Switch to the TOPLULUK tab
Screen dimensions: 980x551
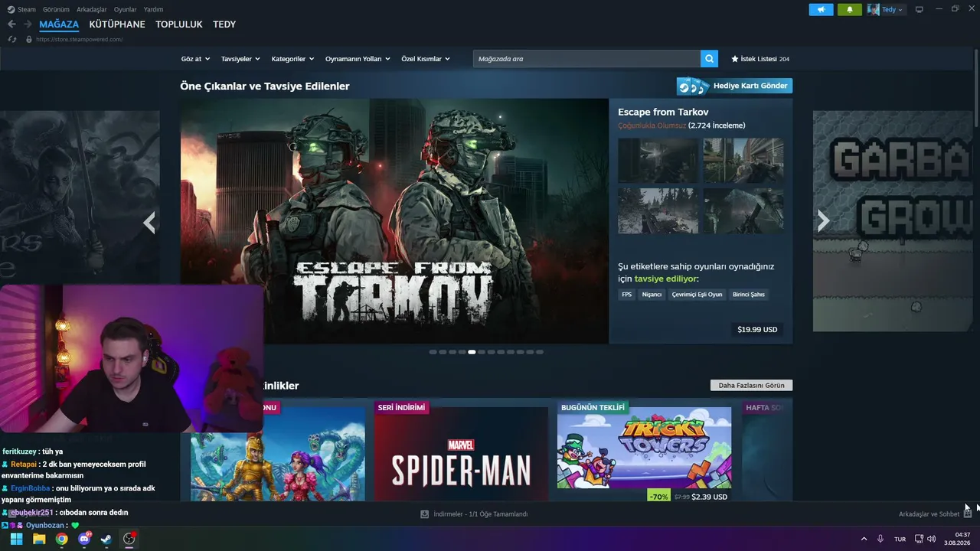179,24
